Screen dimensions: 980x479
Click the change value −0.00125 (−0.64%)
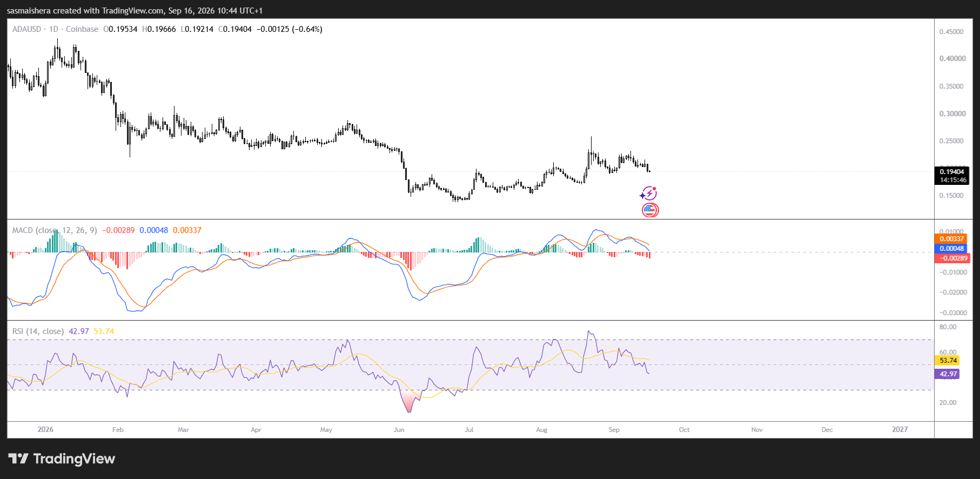(289, 29)
